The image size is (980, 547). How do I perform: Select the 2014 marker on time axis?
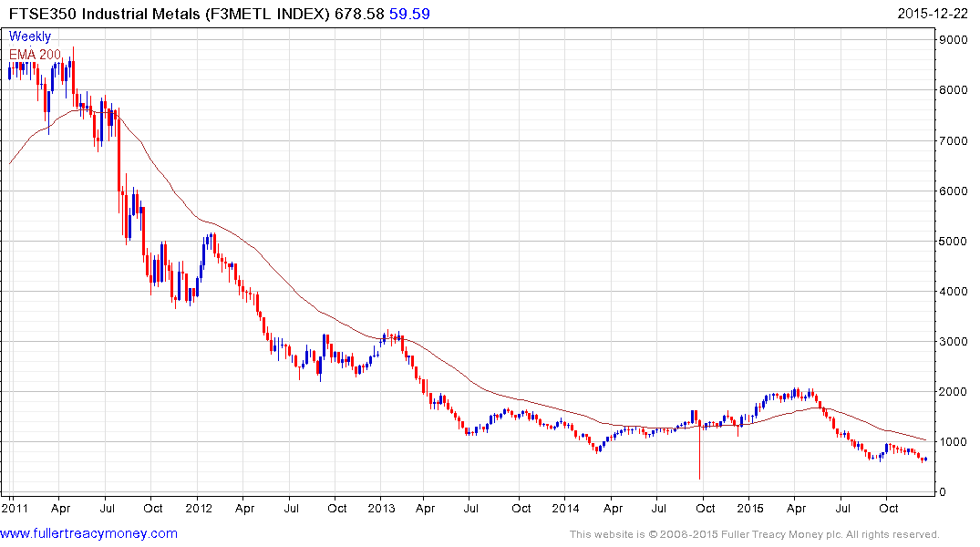[565, 507]
